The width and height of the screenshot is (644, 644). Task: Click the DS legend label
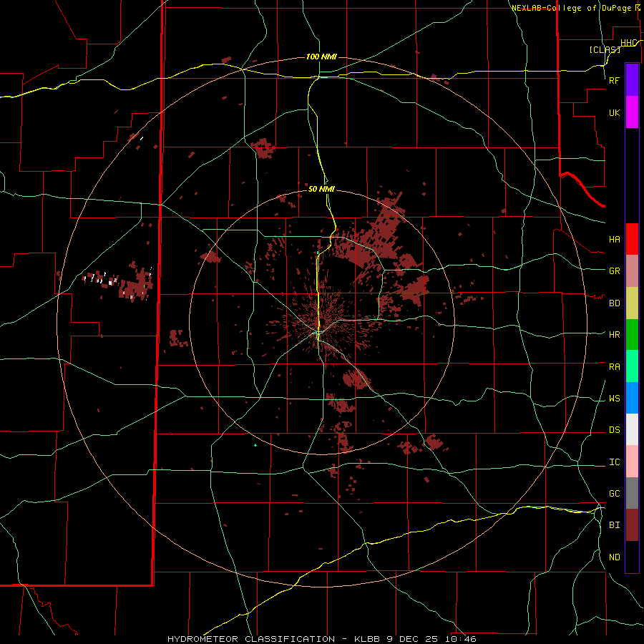pos(614,430)
